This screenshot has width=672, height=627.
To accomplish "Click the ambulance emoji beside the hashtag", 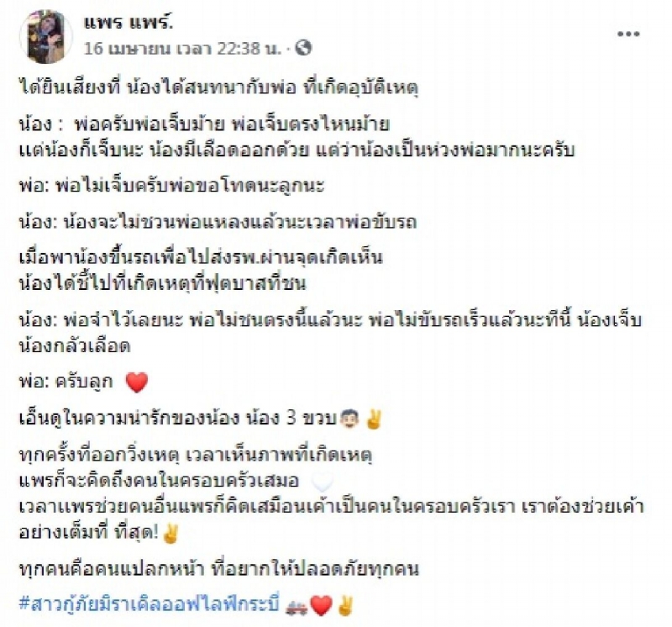I will (x=297, y=607).
